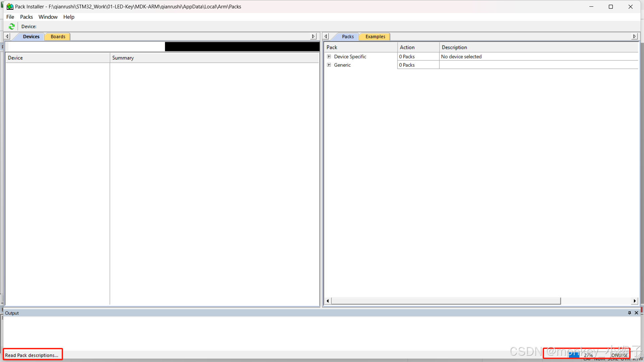
Task: Close the Output panel
Action: coord(636,313)
